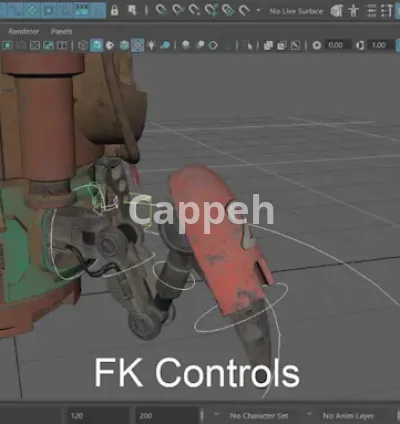Open the No Anim Layer dropdown arrow

(x=309, y=414)
